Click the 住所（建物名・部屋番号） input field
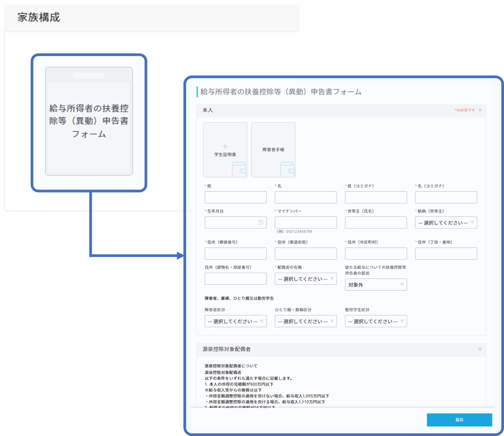Screen dimensions: 504x436 click(x=235, y=279)
